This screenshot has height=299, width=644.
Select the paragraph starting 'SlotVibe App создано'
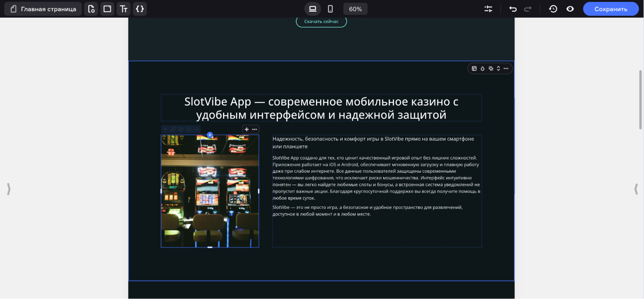[376, 178]
